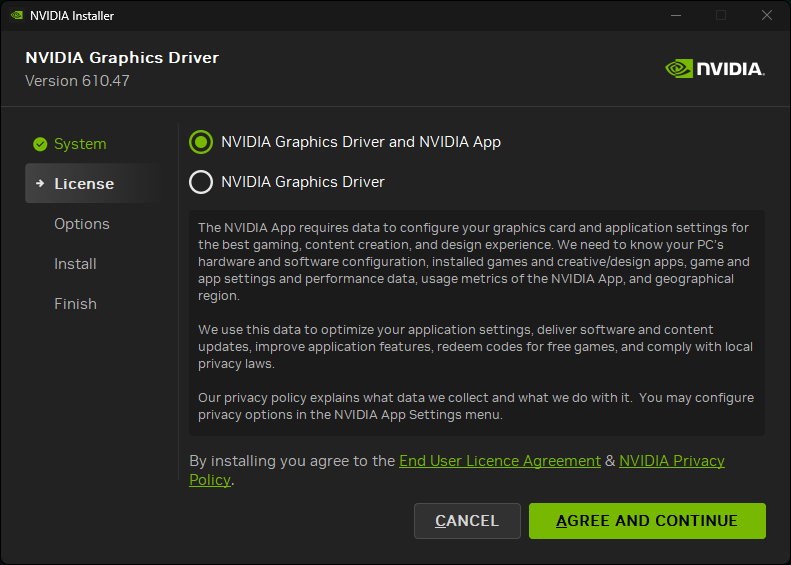Click the paragraph starting 'Our privacy policy explains'
This screenshot has width=791, height=565.
(x=476, y=406)
